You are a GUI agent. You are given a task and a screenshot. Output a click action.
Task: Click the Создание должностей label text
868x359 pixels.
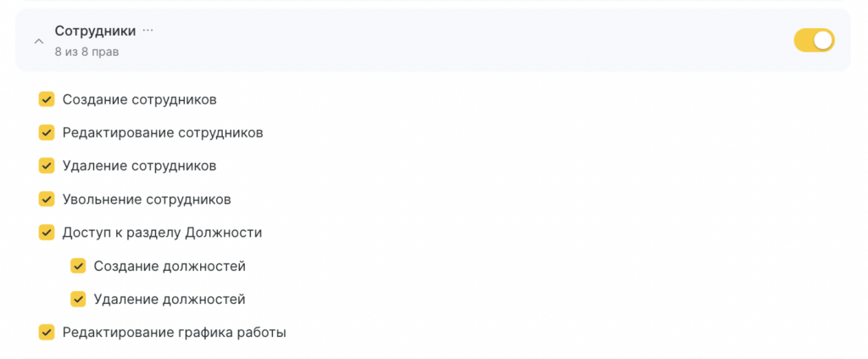tap(170, 266)
